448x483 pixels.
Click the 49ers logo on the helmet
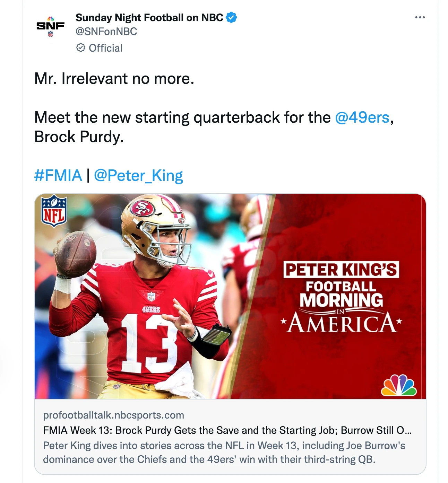click(143, 208)
